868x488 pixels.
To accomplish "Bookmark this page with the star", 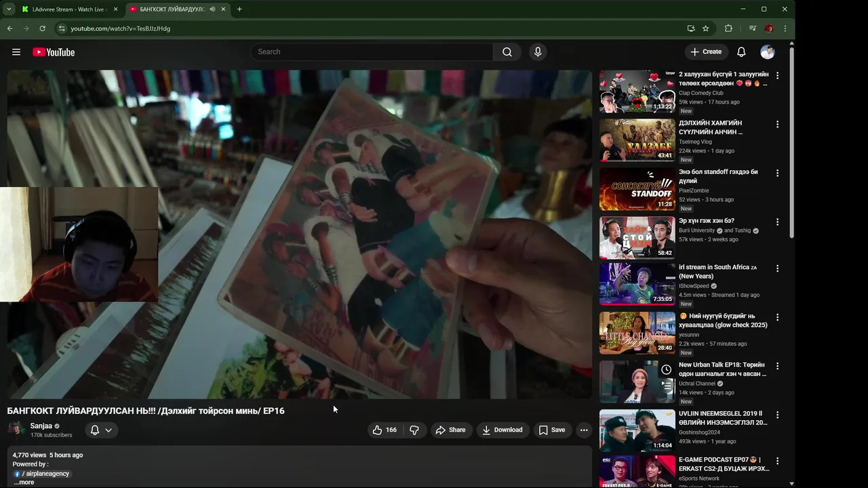I will [705, 28].
